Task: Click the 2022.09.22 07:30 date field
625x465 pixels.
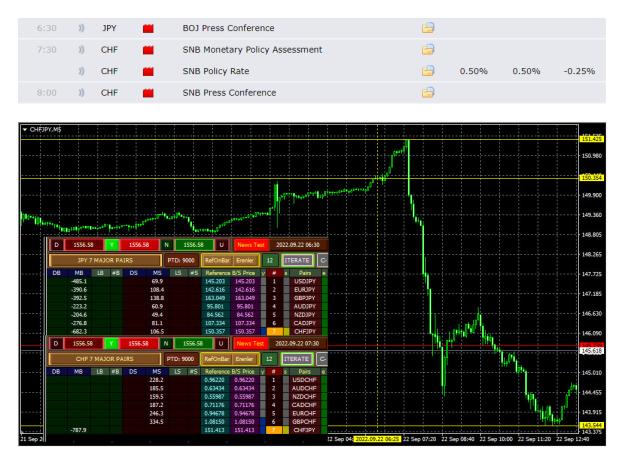Action: pyautogui.click(x=297, y=343)
